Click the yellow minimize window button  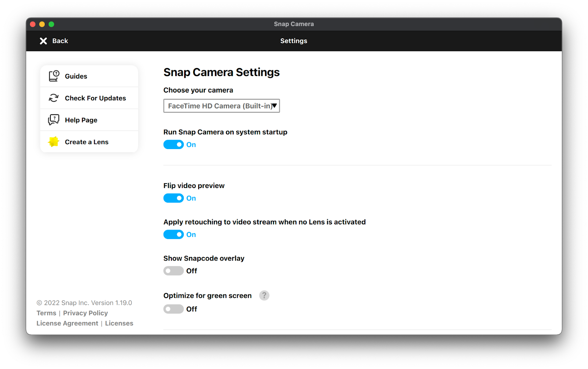coord(42,24)
